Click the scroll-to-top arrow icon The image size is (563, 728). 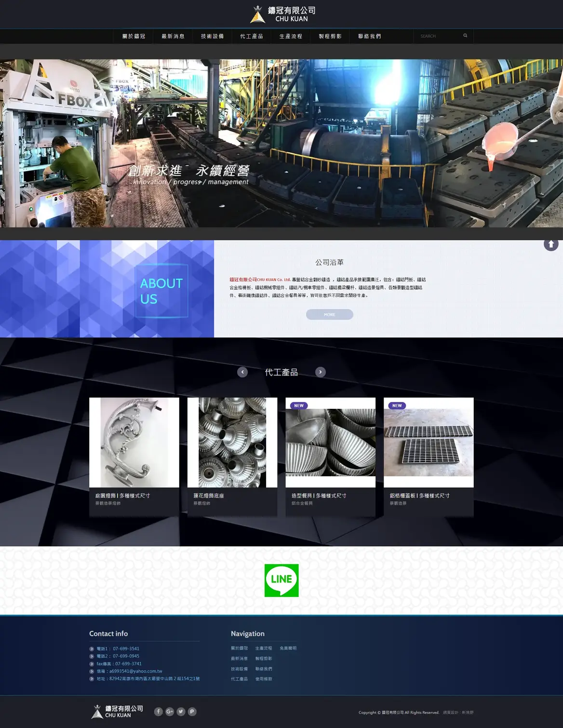[551, 244]
